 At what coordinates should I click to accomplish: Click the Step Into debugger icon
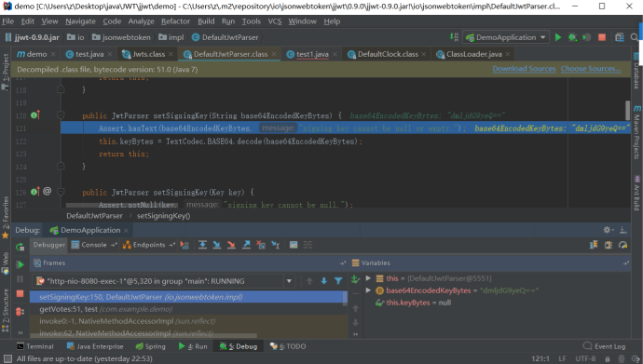217,245
